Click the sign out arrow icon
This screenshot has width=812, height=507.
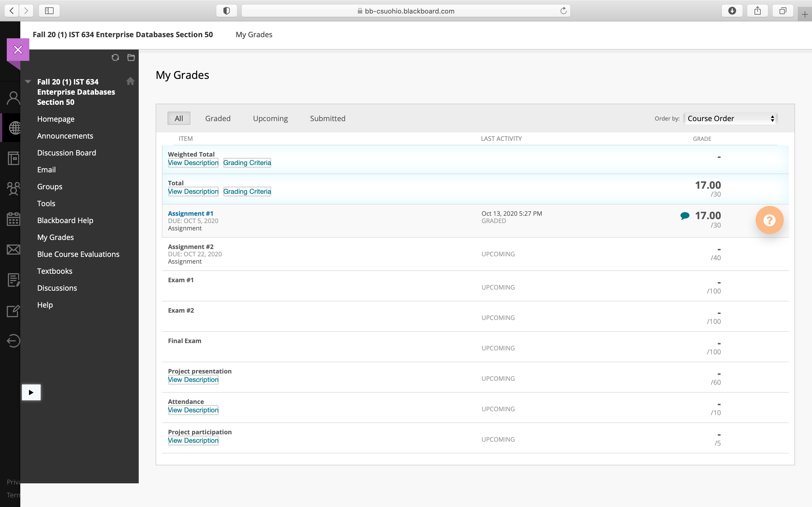pyautogui.click(x=14, y=341)
